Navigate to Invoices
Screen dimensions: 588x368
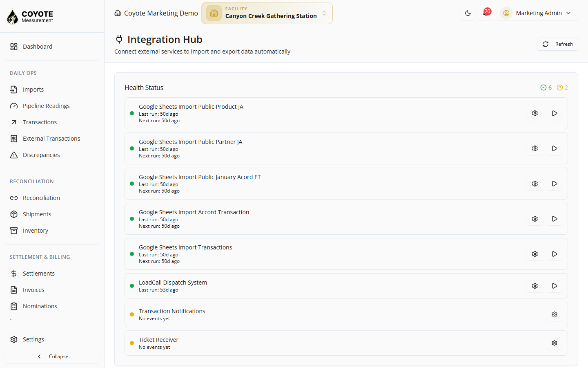coord(52,290)
